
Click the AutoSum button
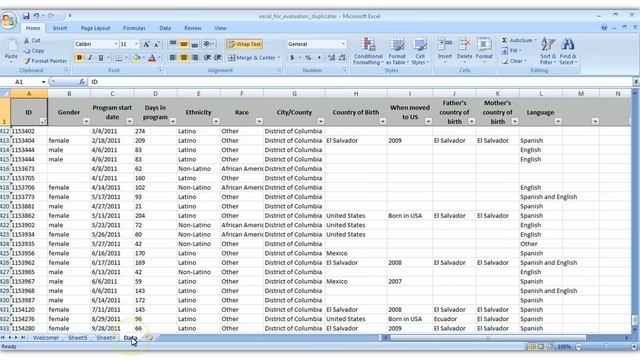[519, 40]
